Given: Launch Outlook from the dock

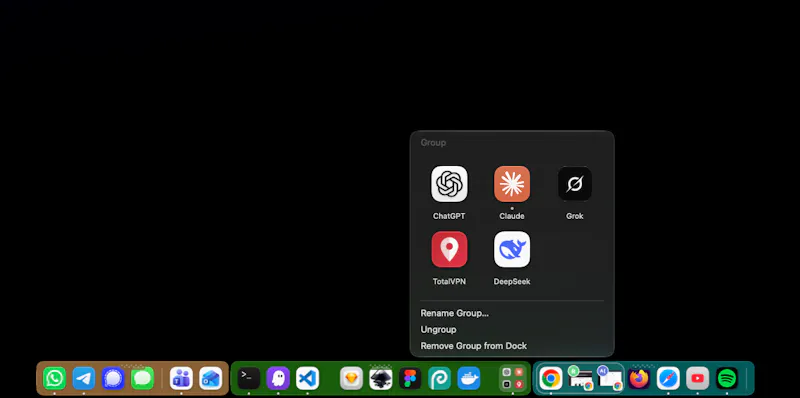Looking at the screenshot, I should 211,379.
